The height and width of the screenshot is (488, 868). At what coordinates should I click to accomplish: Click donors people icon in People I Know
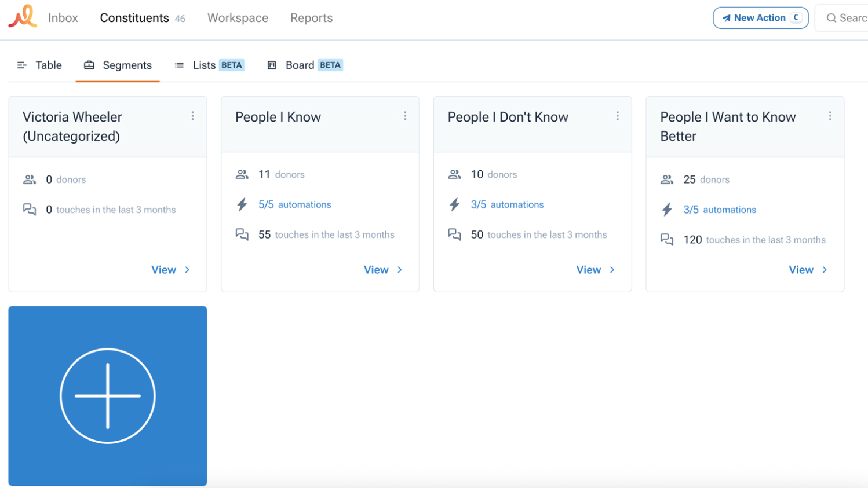pos(242,174)
